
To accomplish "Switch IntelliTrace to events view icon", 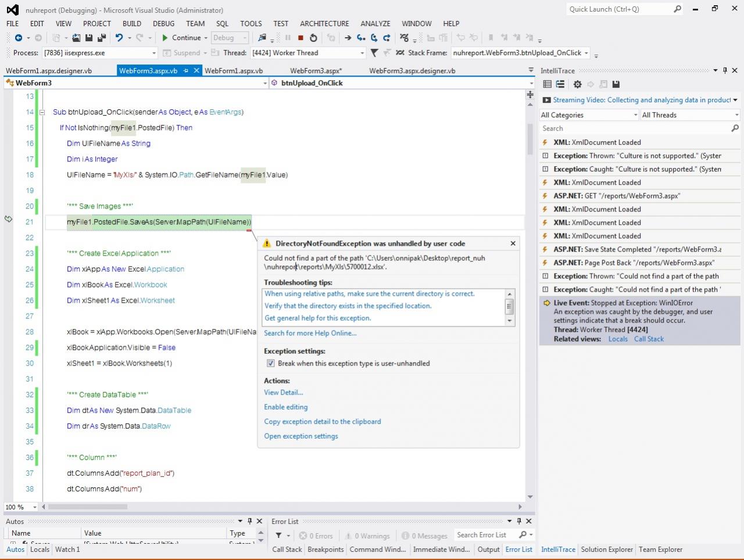I will pos(547,84).
